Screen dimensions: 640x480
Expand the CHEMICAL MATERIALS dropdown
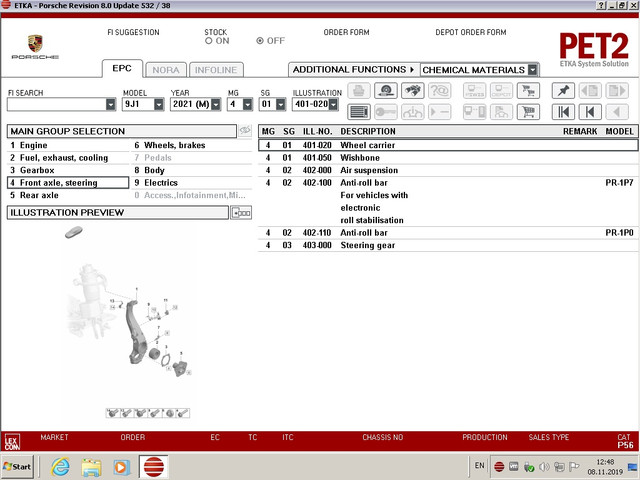point(533,70)
